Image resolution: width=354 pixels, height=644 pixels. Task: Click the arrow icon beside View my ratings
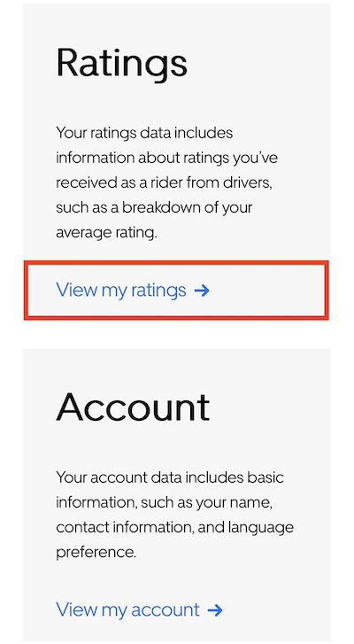202,291
